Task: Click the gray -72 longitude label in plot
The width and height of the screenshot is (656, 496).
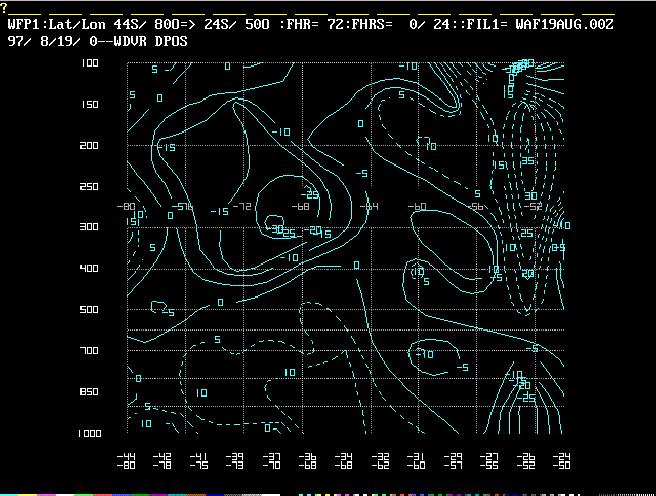Action: pyautogui.click(x=242, y=207)
